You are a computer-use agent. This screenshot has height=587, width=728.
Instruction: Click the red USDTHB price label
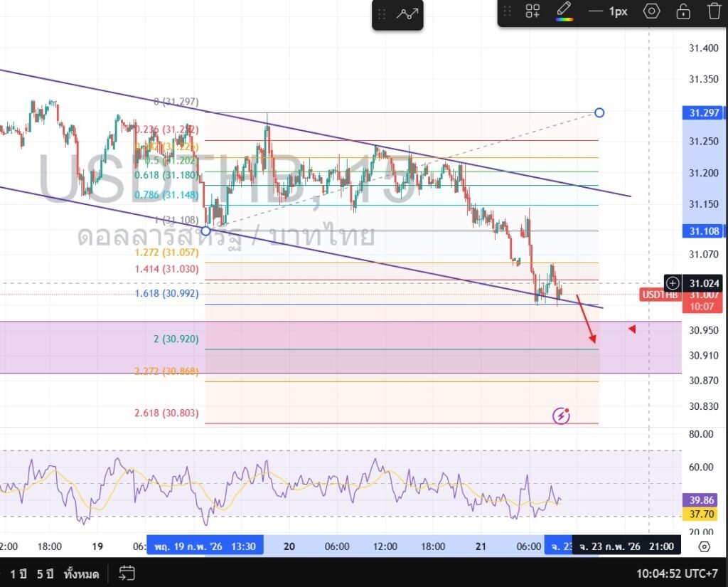(659, 295)
